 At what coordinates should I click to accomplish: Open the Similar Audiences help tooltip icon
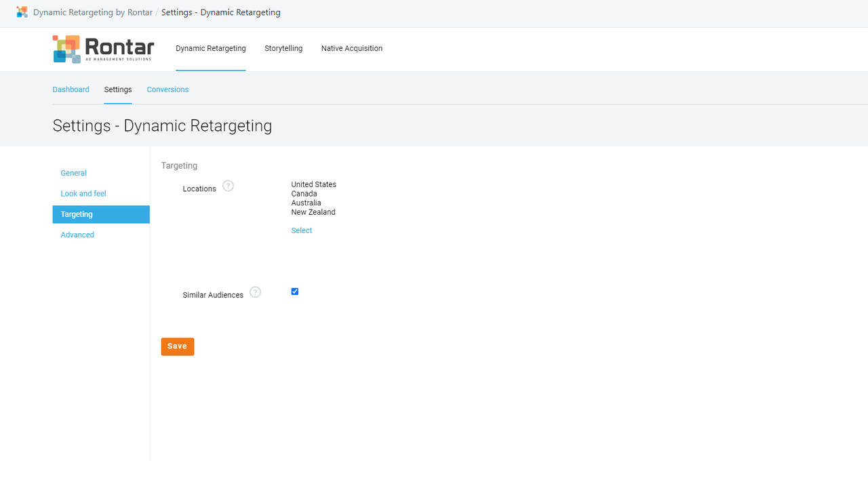tap(255, 291)
